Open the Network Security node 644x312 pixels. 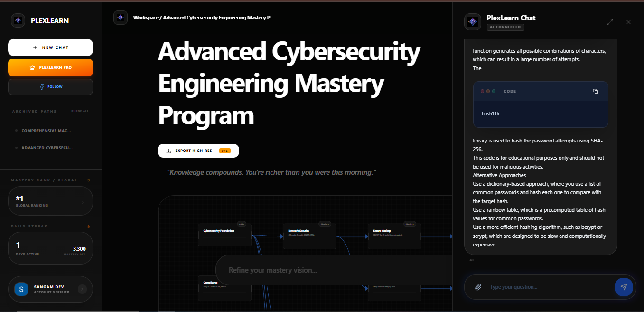pos(309,236)
